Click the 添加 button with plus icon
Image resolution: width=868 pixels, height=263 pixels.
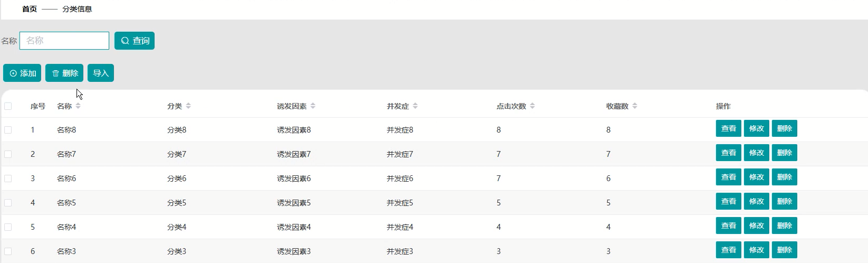tap(22, 73)
